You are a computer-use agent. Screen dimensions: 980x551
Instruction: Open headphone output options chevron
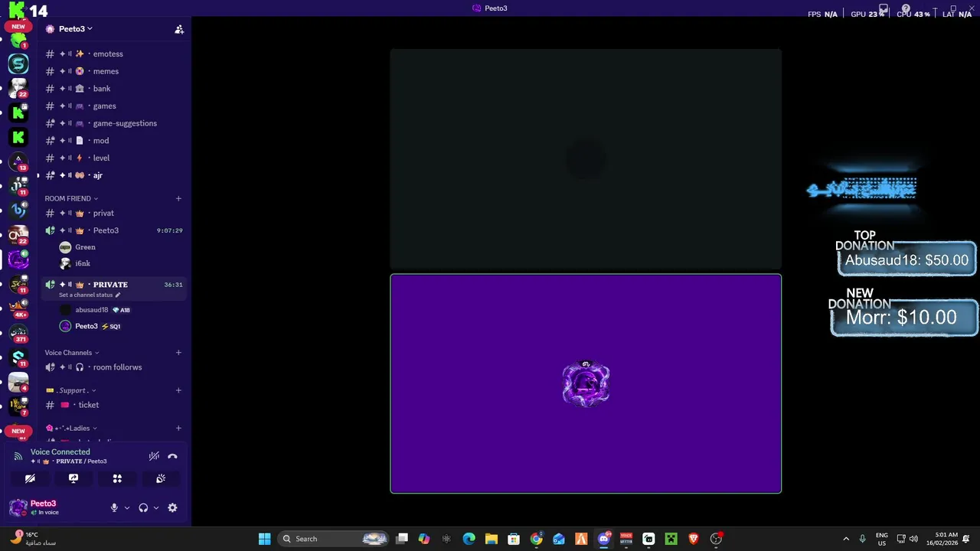coord(156,507)
